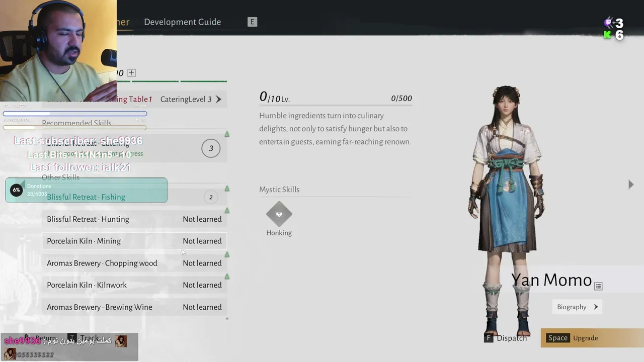Viewport: 644px width, 362px height.
Task: Click the skill experience bar showing 0/500
Action: click(x=336, y=105)
